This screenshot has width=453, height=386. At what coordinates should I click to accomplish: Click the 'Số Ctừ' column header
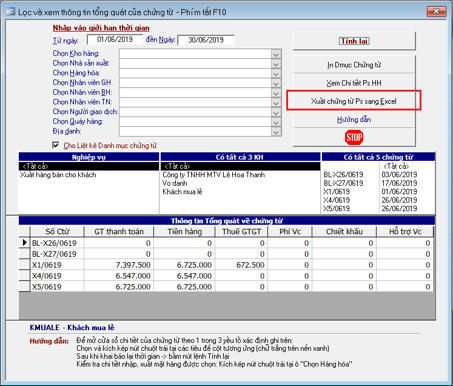57,231
